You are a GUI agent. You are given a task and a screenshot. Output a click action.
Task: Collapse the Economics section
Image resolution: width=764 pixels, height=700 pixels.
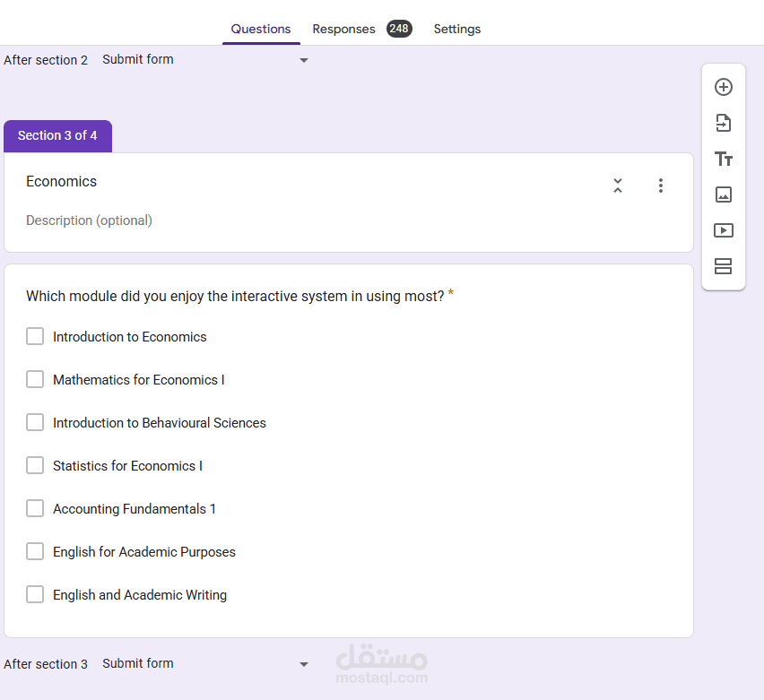click(x=618, y=186)
